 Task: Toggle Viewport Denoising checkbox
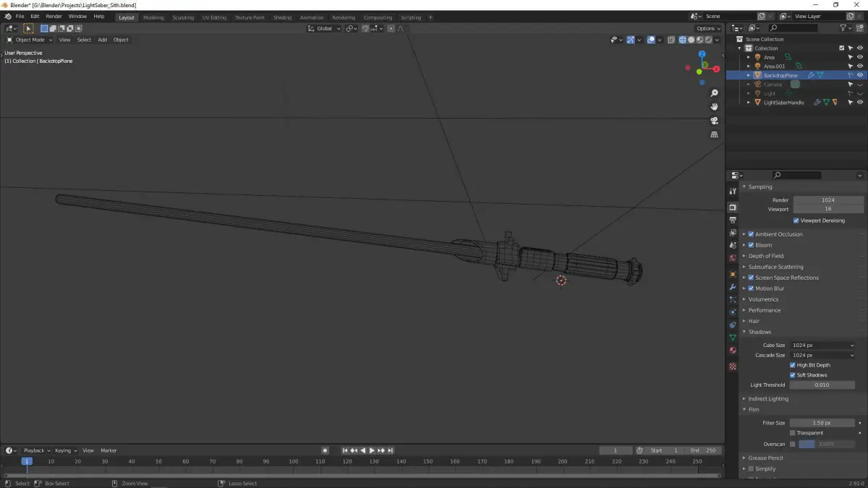tap(796, 221)
